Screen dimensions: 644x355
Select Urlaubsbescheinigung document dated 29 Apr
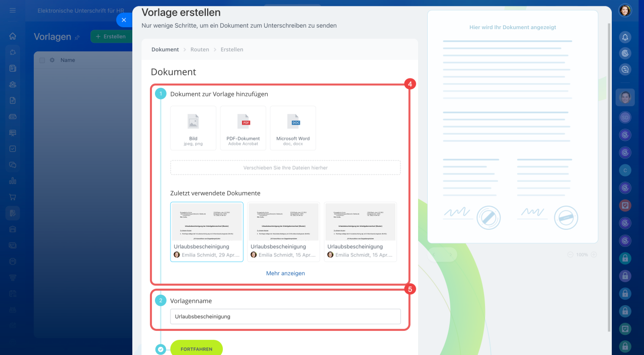(207, 232)
